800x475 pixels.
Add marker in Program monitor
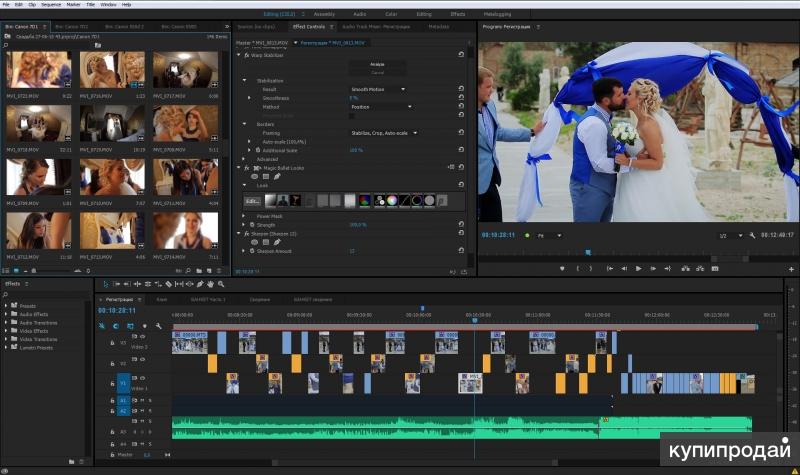point(562,268)
